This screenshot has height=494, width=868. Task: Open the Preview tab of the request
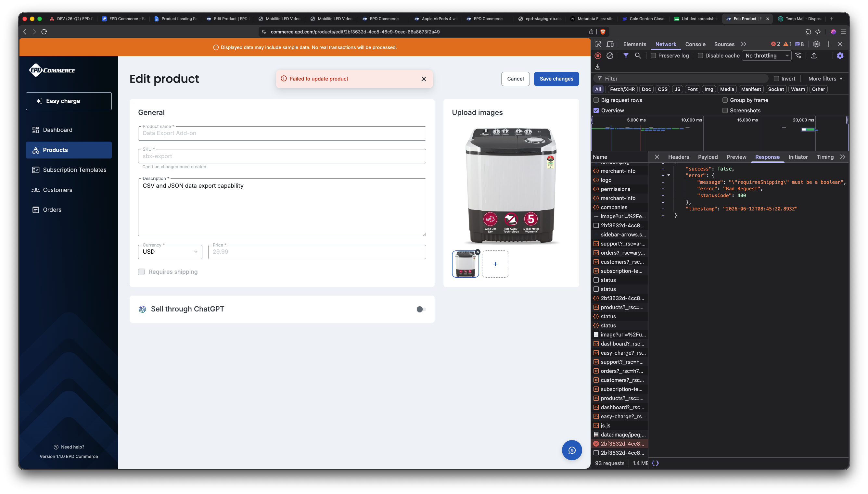click(736, 157)
